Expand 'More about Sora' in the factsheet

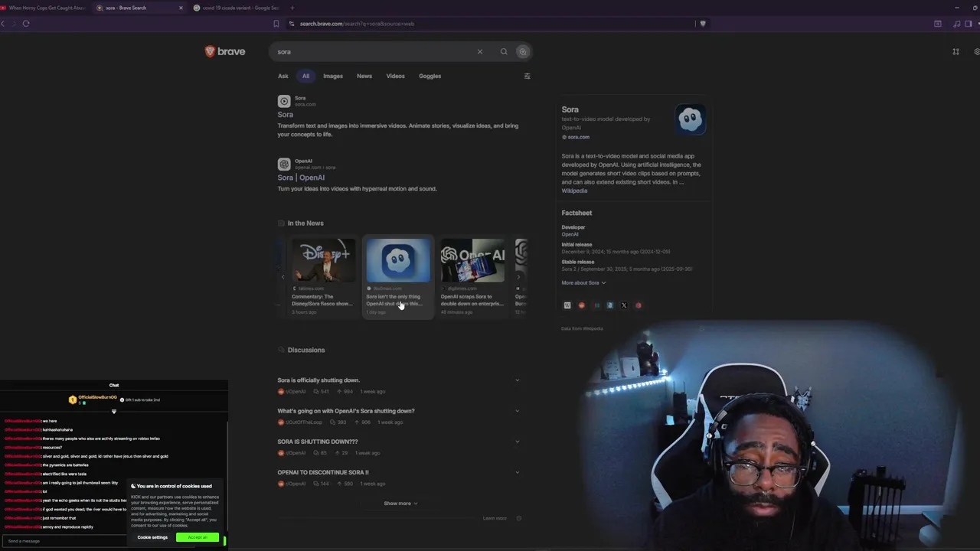[x=583, y=283]
